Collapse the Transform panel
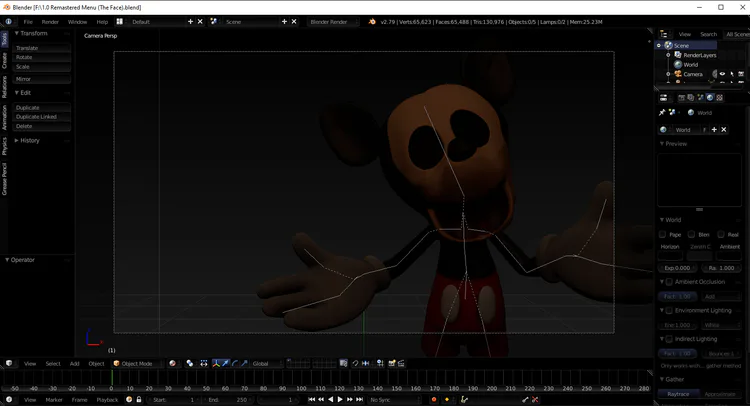This screenshot has height=406, width=750. [x=17, y=33]
